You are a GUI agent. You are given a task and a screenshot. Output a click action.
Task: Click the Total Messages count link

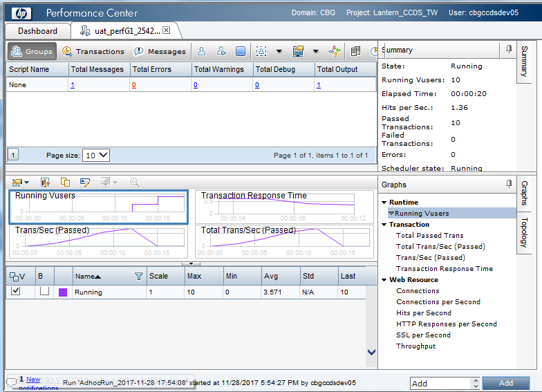(x=73, y=84)
